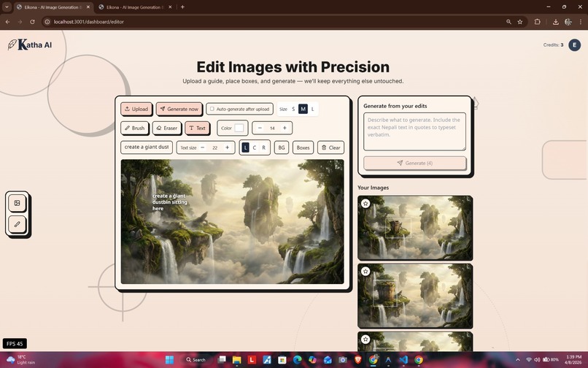Bookmark this page with star

519,22
